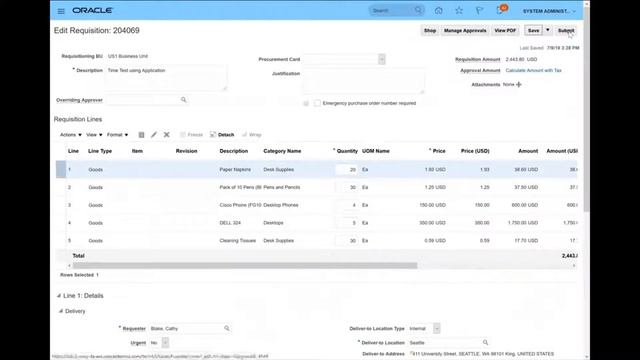Click the Wrap toolbar item
This screenshot has width=640, height=360.
[x=251, y=135]
